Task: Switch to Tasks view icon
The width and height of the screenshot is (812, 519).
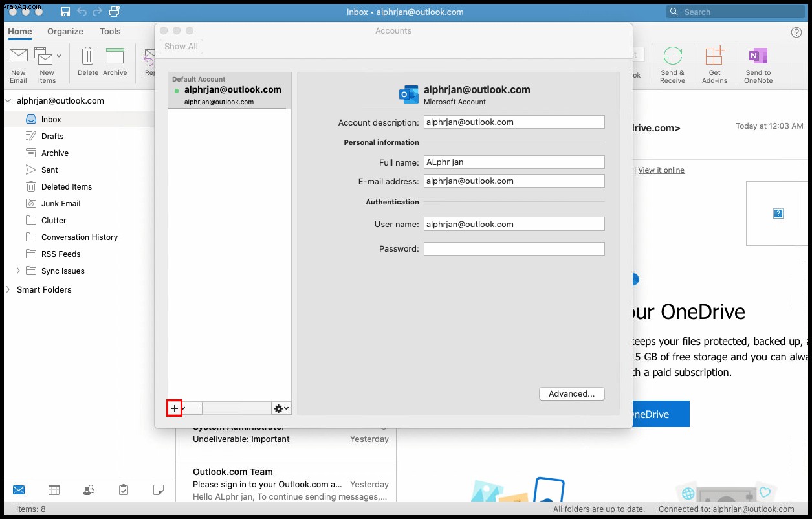Action: [124, 490]
